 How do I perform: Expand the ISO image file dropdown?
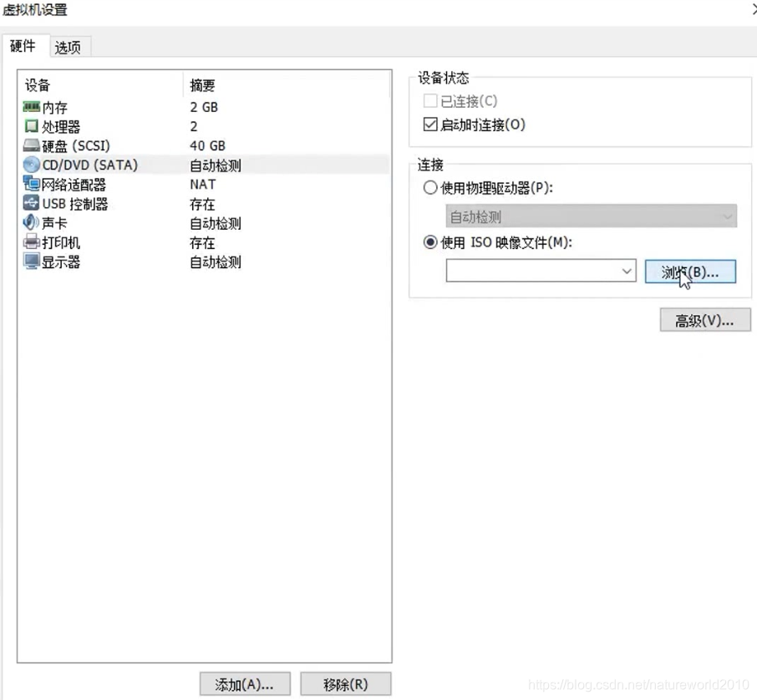click(627, 271)
